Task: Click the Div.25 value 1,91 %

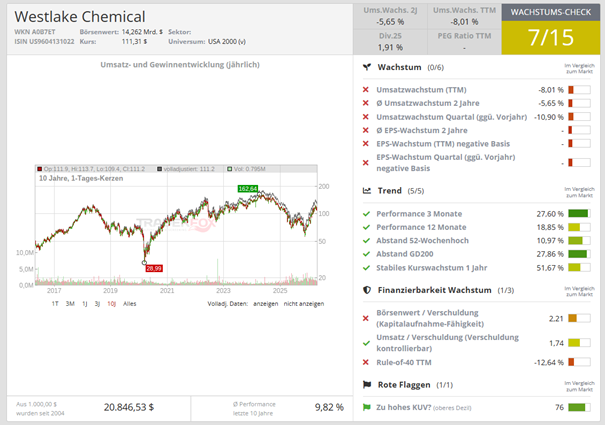Action: point(390,47)
